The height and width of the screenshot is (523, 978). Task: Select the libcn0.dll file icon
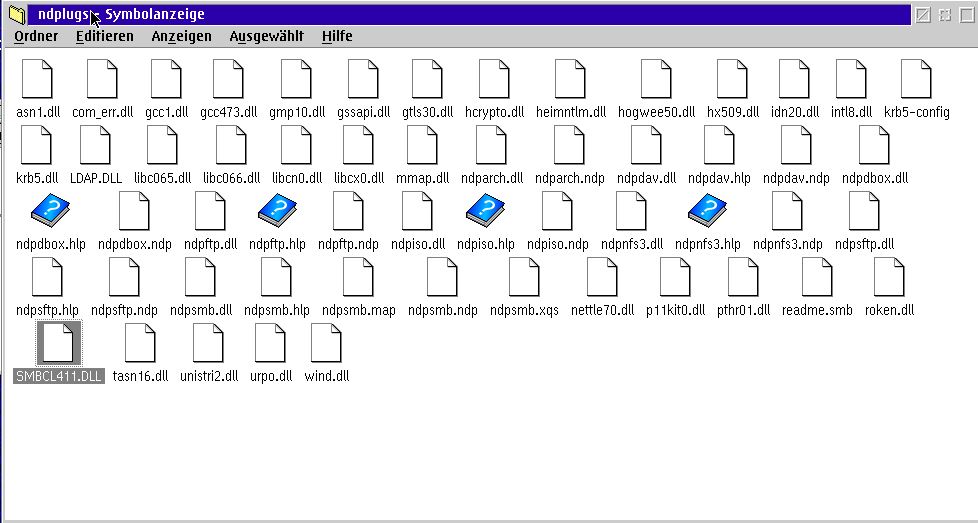296,145
